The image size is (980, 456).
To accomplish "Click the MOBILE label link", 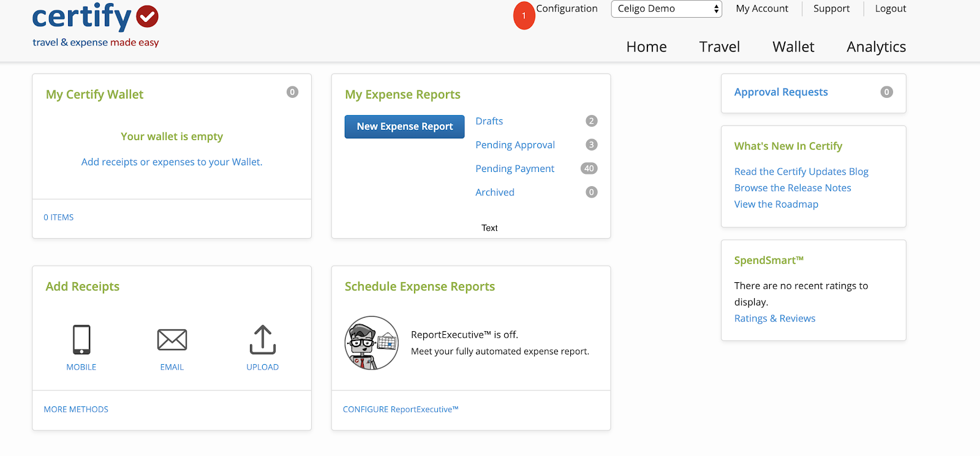I will click(x=81, y=367).
